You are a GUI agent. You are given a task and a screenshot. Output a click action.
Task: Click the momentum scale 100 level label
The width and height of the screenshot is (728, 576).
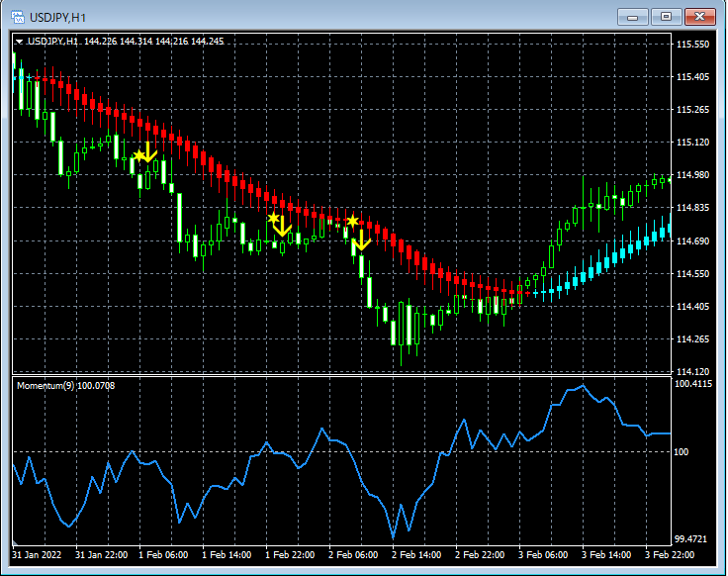coord(682,452)
